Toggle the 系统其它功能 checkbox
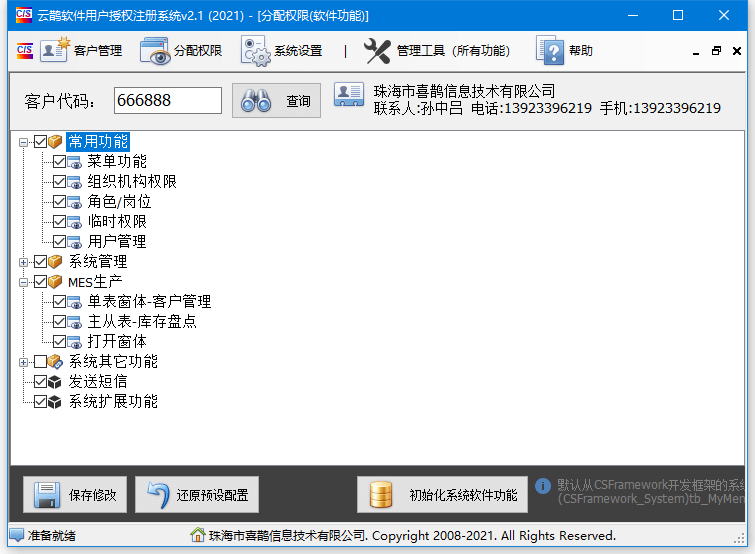Screen dimensions: 755x554 click(x=40, y=361)
